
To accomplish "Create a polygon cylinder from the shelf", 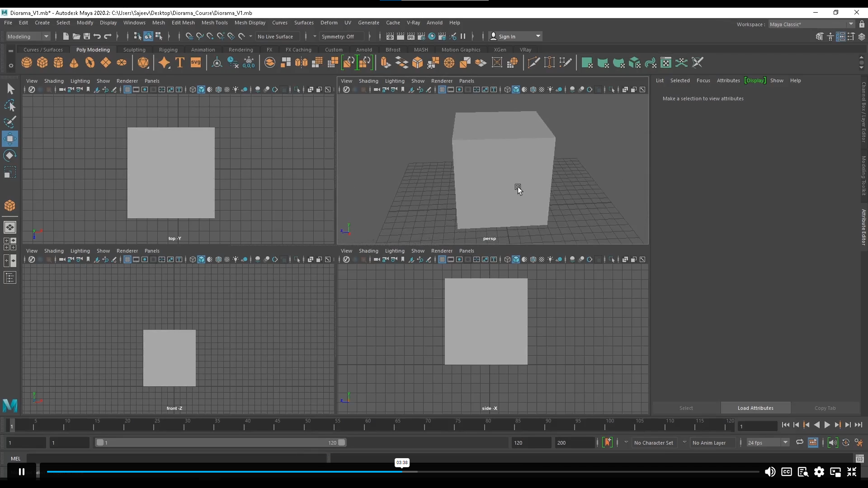I will click(x=58, y=63).
